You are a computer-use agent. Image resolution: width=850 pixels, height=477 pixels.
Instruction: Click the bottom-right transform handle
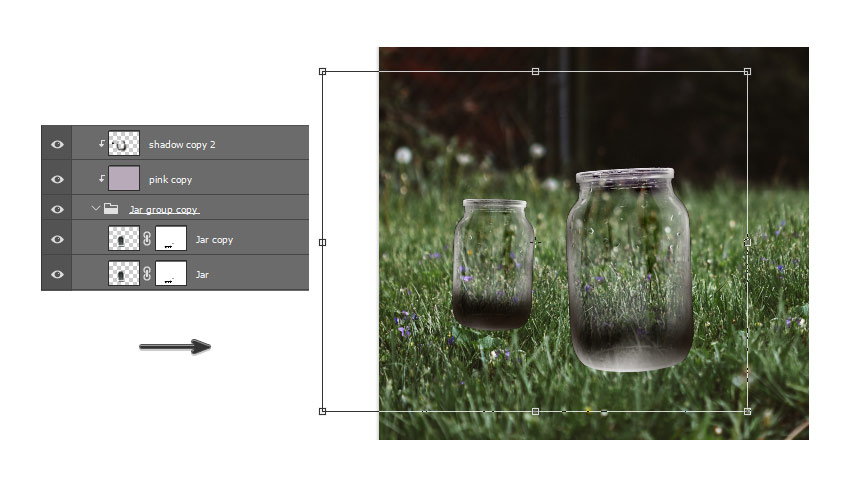pyautogui.click(x=748, y=411)
